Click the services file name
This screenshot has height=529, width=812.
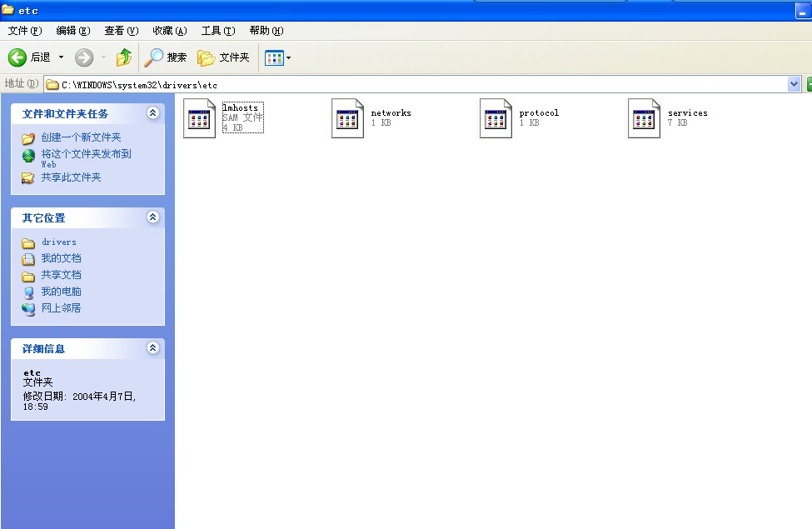point(688,112)
